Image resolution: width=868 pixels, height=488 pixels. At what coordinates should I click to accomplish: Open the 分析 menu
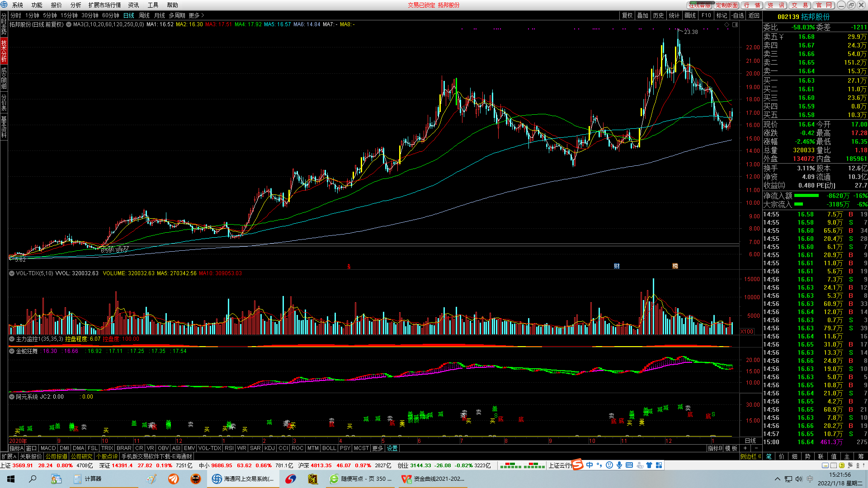point(75,5)
